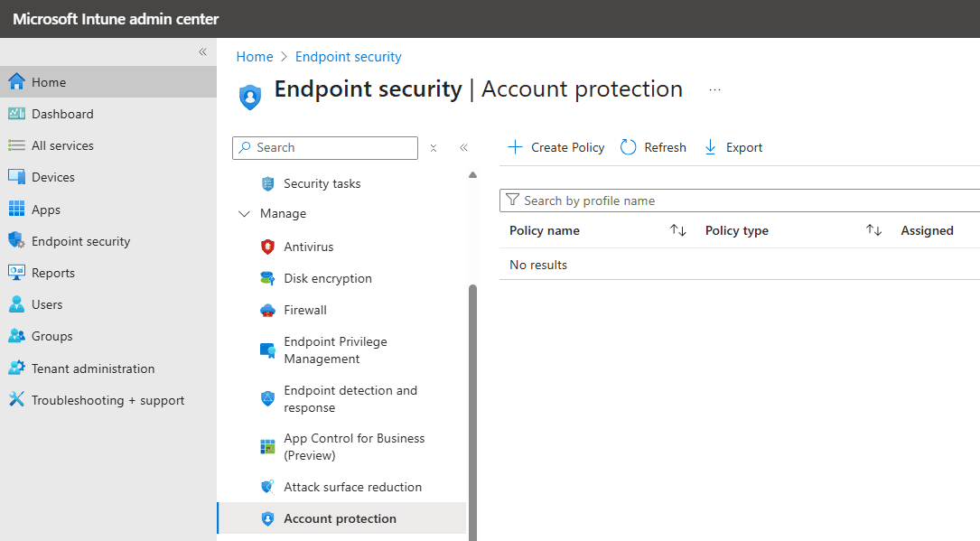Image resolution: width=980 pixels, height=541 pixels.
Task: Click the Export button label
Action: pos(743,147)
